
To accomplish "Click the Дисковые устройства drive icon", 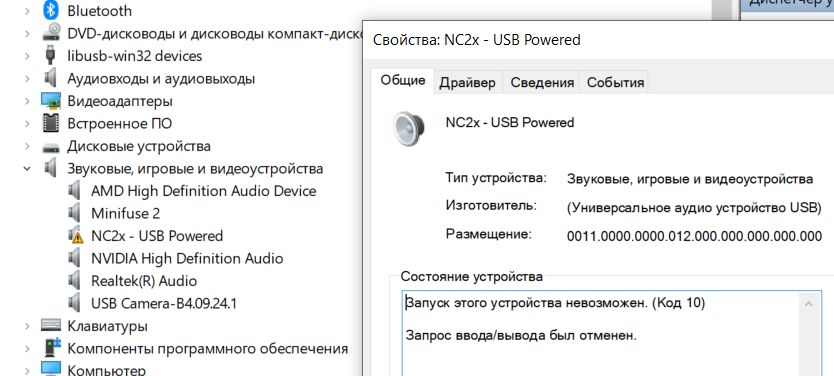I will (51, 146).
